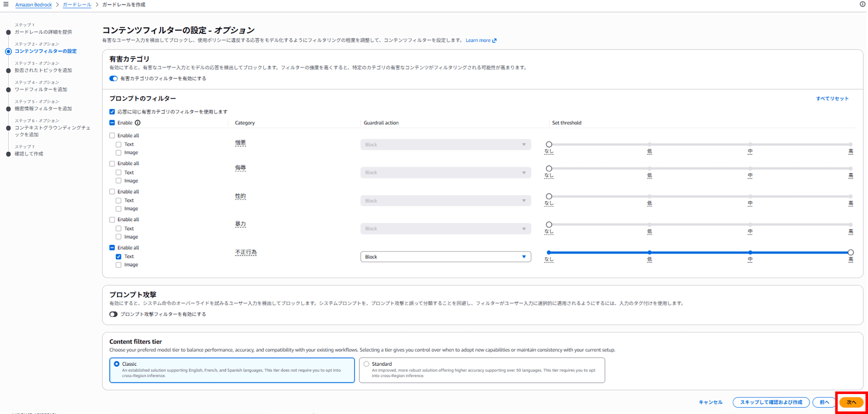Screen dimensions: 868x414
Task: Click the 侮辱 category label
Action: coord(240,168)
